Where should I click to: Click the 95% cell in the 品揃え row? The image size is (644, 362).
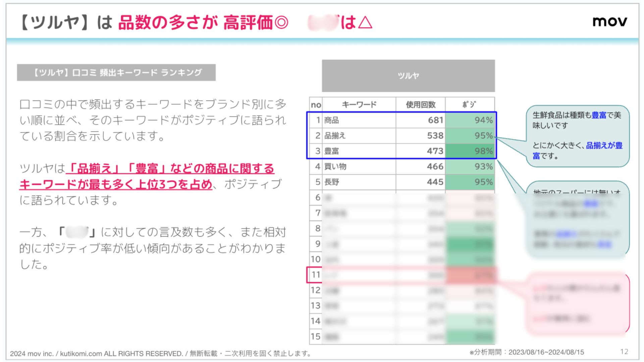(x=470, y=135)
